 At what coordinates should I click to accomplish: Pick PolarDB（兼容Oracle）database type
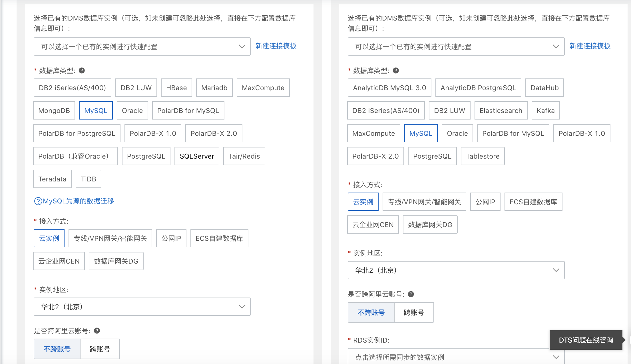point(75,156)
